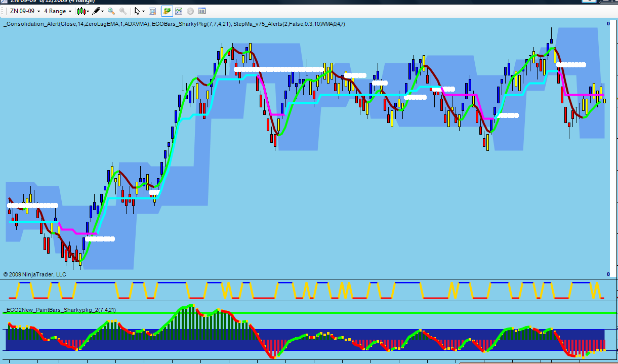Select the arrow pointer cursor tool
Viewport: 618px width, 364px height.
[137, 11]
